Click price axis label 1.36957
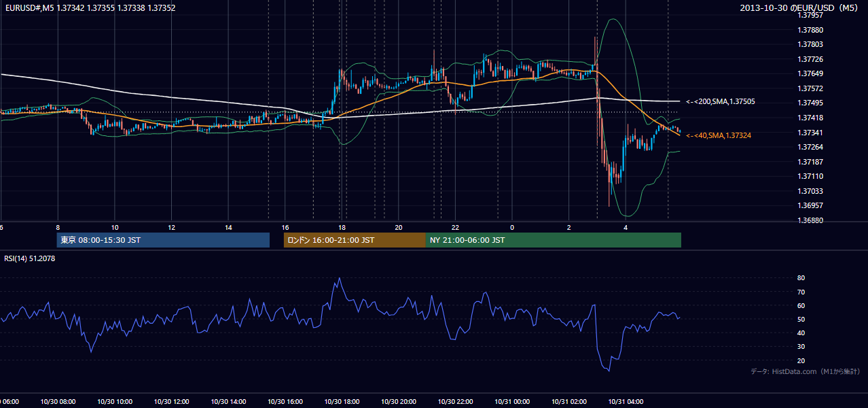The width and height of the screenshot is (868, 408). [810, 205]
